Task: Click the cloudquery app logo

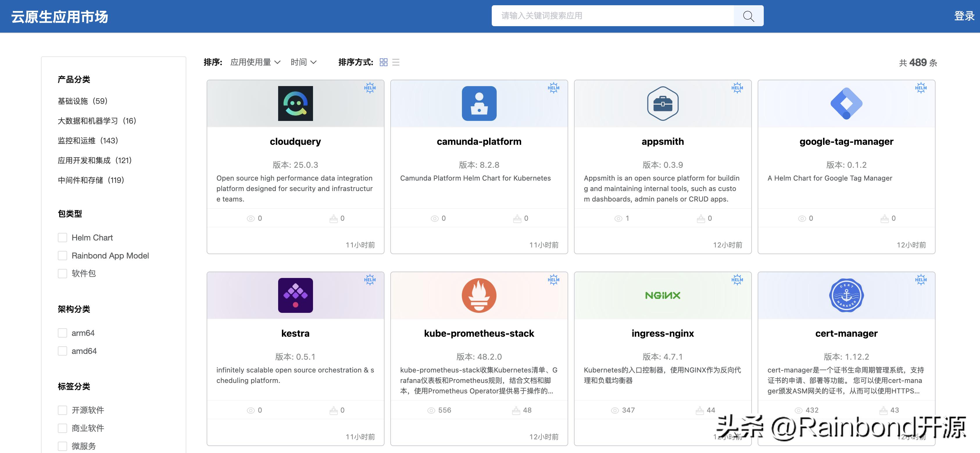Action: click(296, 104)
